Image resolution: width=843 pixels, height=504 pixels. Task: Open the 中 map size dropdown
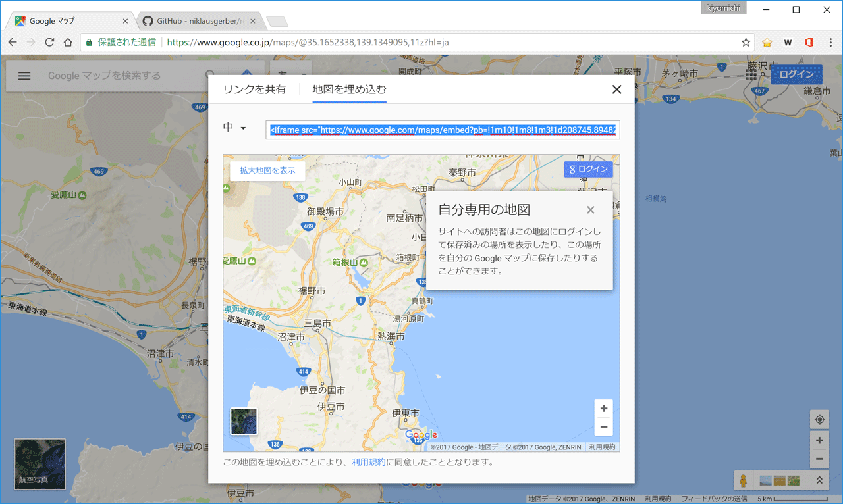click(x=234, y=128)
